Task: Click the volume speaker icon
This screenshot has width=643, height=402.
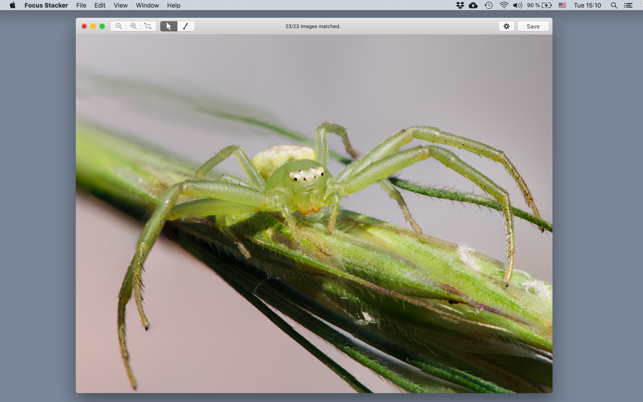Action: (517, 5)
